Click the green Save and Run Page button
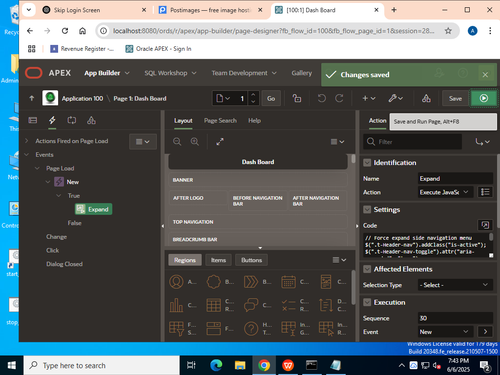Screen dimensions: 500x375 click(484, 98)
